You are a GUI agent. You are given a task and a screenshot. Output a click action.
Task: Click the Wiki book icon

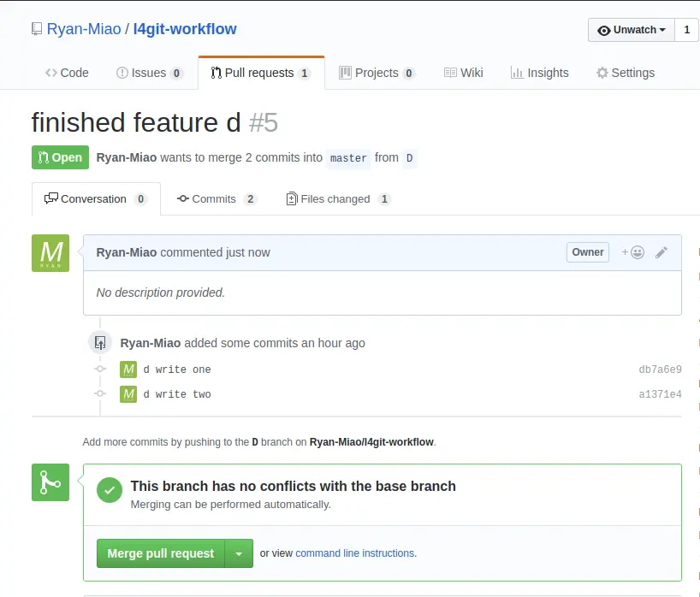point(450,73)
